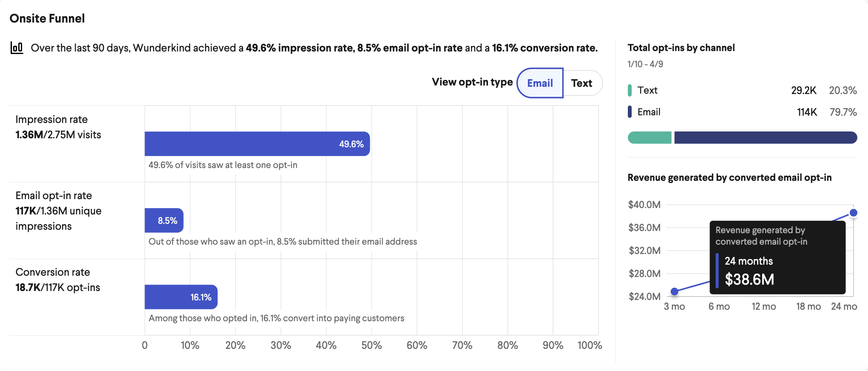The image size is (868, 371).
Task: Select the Email opt-in type toggle
Action: (x=540, y=83)
